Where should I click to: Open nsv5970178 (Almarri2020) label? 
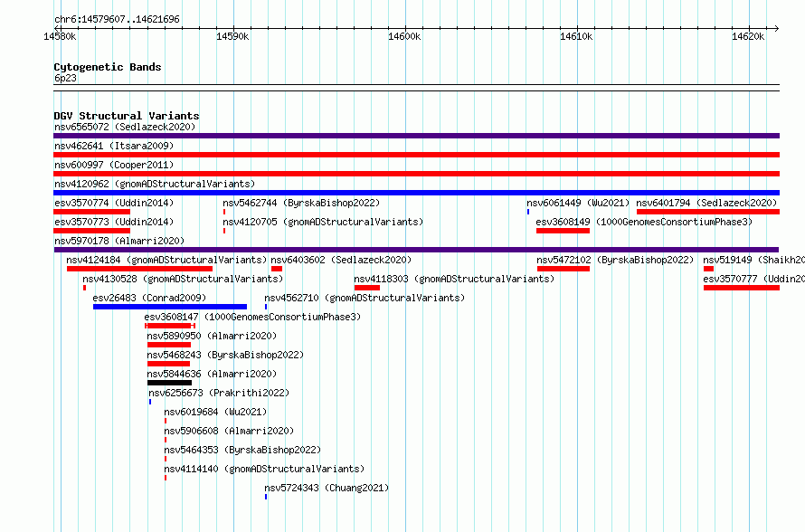pos(119,241)
